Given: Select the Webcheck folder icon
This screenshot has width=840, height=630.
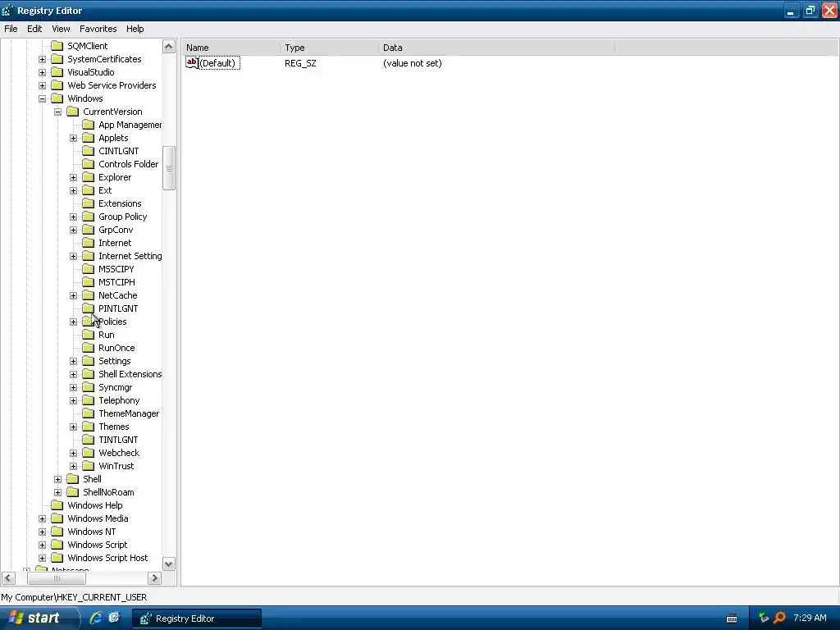Looking at the screenshot, I should coord(89,453).
